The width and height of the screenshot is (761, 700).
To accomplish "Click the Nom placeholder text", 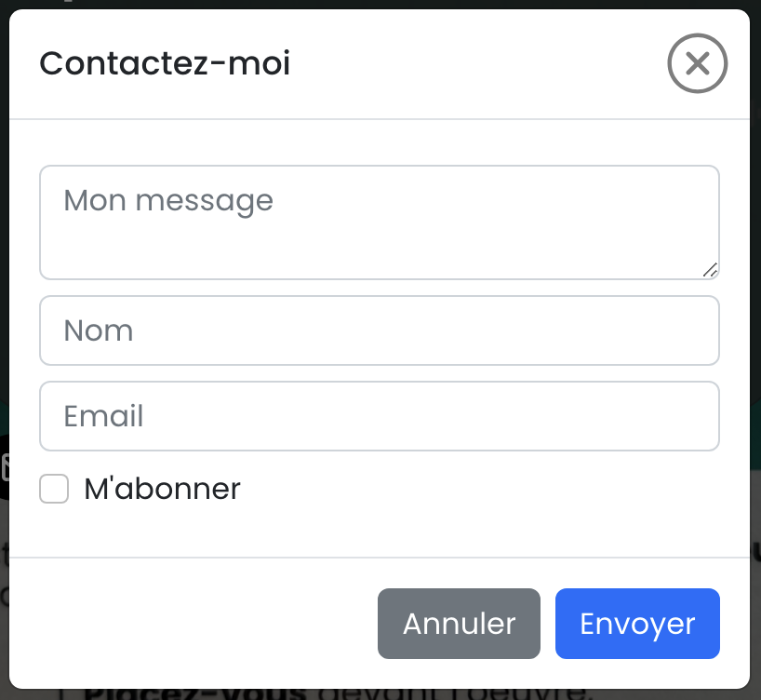I will 98,330.
